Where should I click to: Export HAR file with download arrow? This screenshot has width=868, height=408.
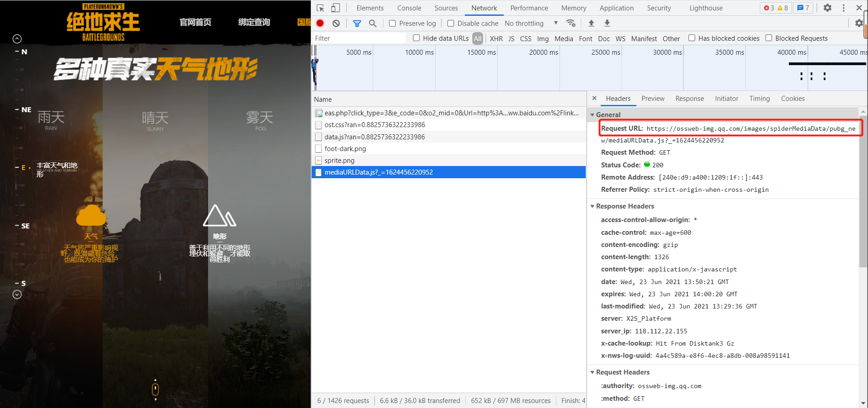607,23
